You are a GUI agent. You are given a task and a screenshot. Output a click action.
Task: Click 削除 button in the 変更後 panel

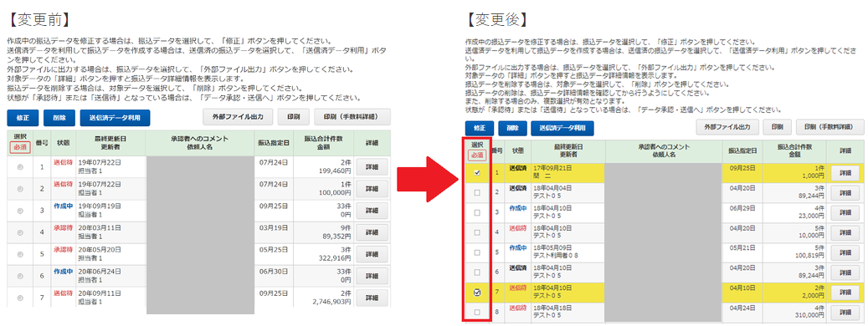(512, 128)
